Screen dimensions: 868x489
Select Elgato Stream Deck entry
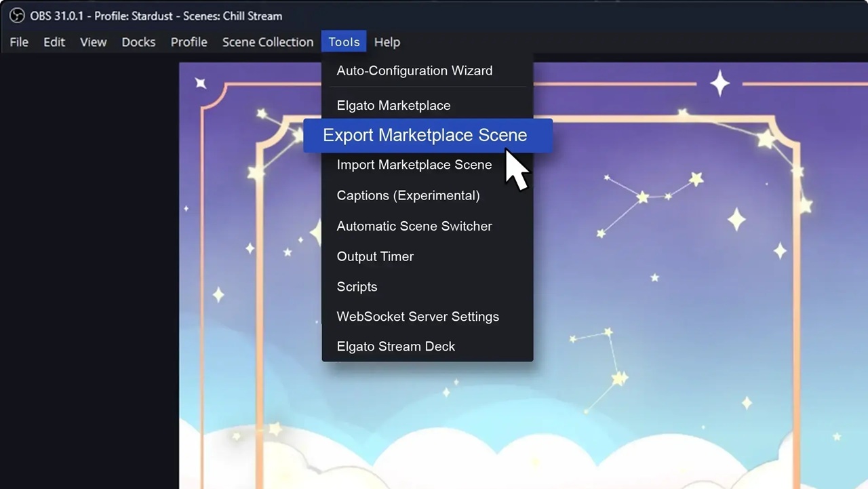point(395,347)
